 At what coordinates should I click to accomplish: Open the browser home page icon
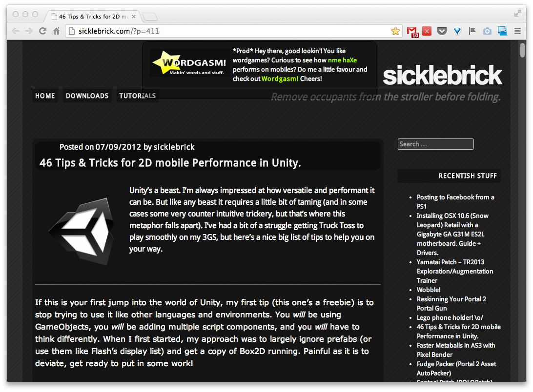[x=57, y=31]
